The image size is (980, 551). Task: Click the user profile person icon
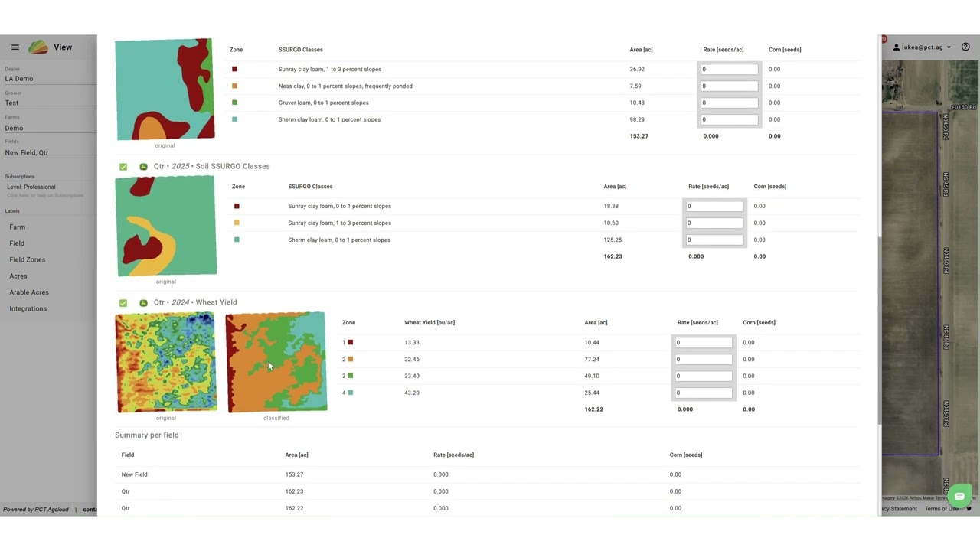coord(897,47)
